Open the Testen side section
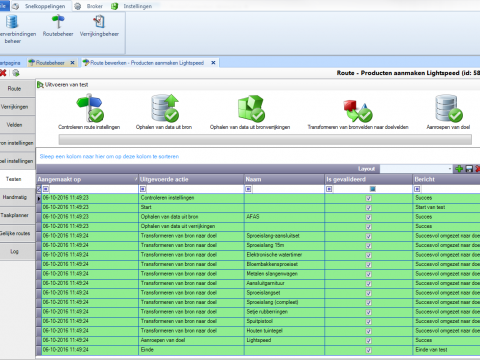 (17, 179)
